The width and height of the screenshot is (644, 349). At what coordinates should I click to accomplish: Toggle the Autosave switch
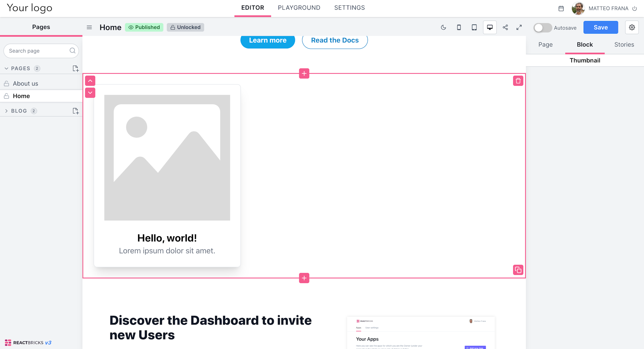(x=541, y=27)
